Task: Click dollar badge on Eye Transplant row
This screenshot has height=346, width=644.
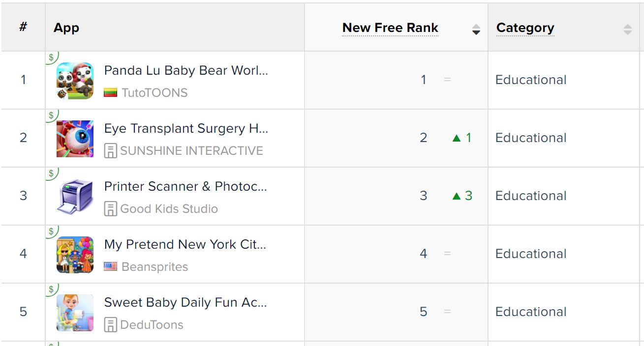Action: tap(52, 115)
